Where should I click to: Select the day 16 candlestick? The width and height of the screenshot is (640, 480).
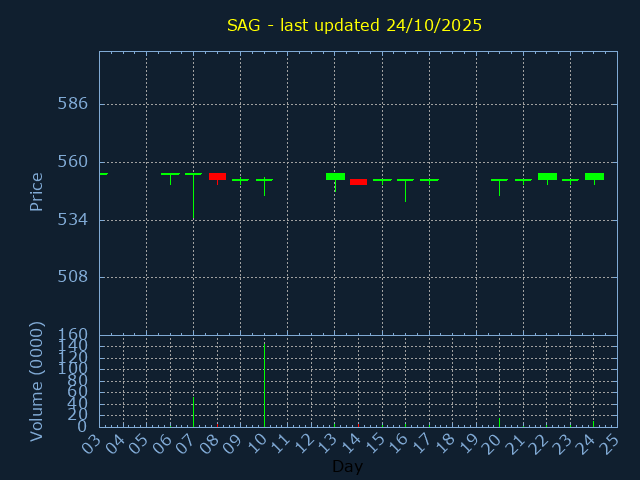point(405,182)
